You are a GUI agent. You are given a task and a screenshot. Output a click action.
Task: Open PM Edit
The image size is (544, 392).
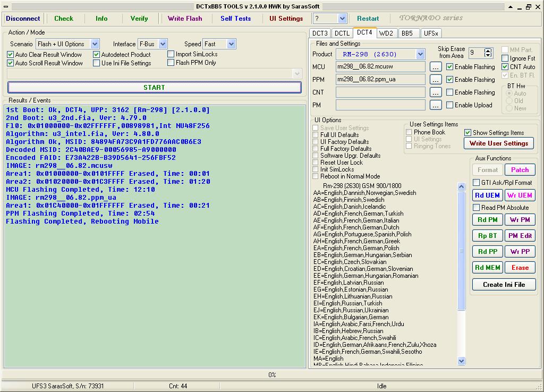(x=520, y=235)
